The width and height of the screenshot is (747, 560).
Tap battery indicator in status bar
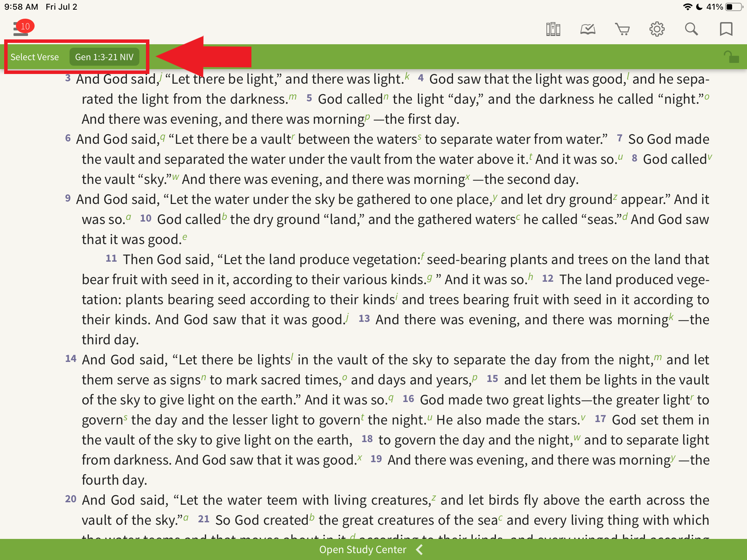[734, 7]
